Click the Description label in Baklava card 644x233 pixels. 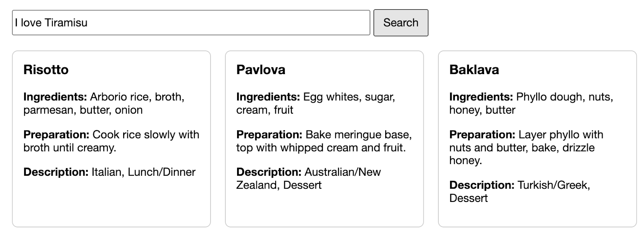coord(482,185)
